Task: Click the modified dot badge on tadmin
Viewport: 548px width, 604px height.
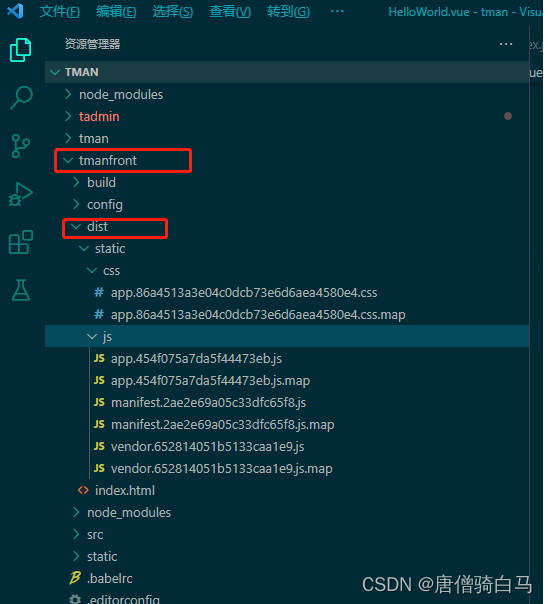Action: (508, 116)
